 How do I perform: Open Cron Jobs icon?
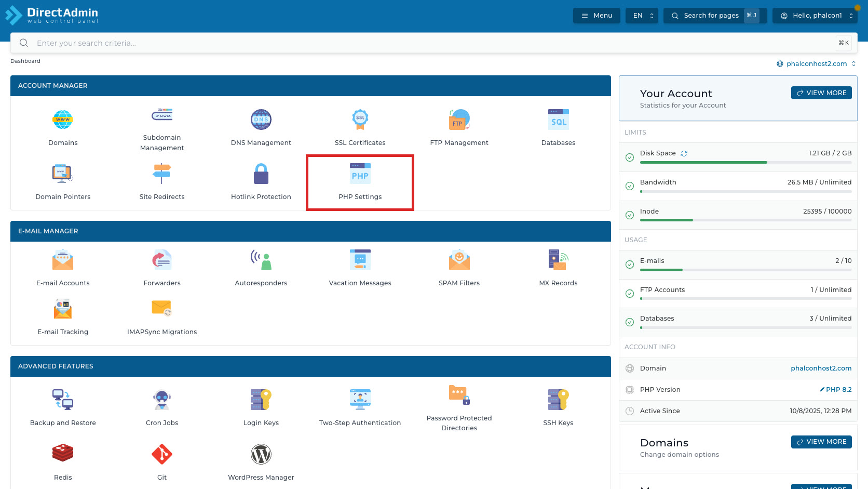(x=162, y=400)
